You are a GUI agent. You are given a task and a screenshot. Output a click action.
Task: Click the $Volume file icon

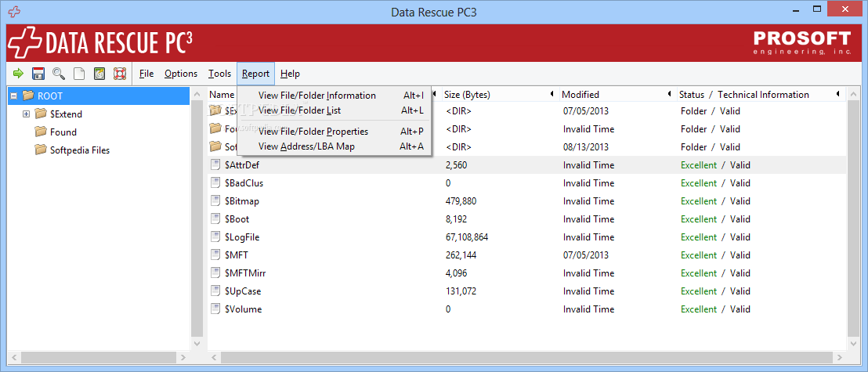(x=215, y=309)
